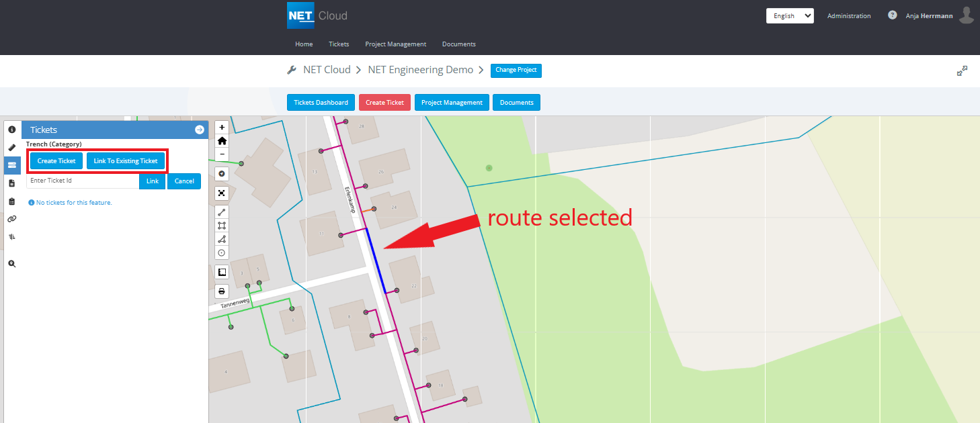Viewport: 980px width, 423px height.
Task: Expand page to fullscreen view
Action: [962, 70]
